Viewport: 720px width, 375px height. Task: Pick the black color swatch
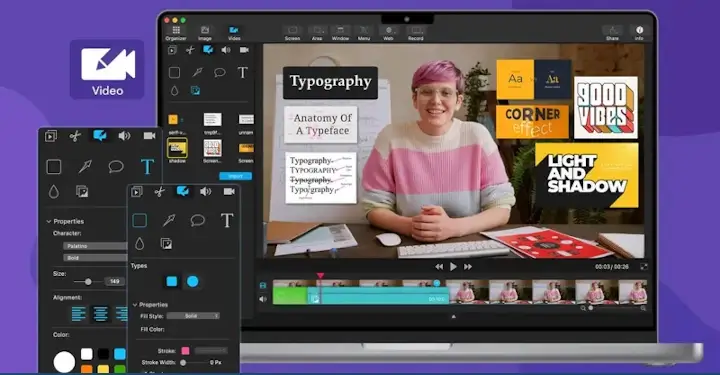(x=103, y=354)
